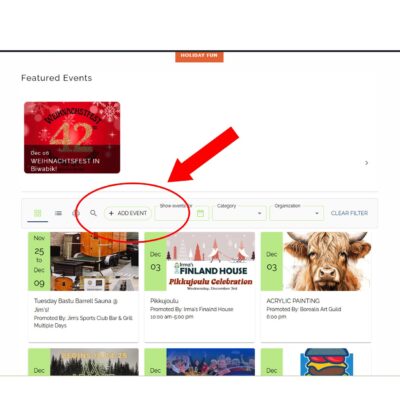Click the burger illustration event thumbnail

pyautogui.click(x=327, y=362)
